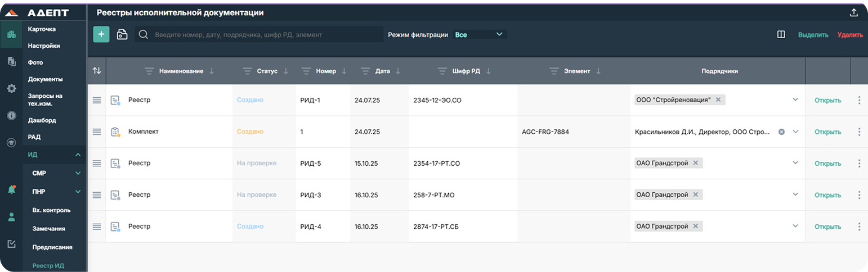Image resolution: width=868 pixels, height=272 pixels.
Task: Open the user profile icon in sidebar
Action: coord(11,217)
